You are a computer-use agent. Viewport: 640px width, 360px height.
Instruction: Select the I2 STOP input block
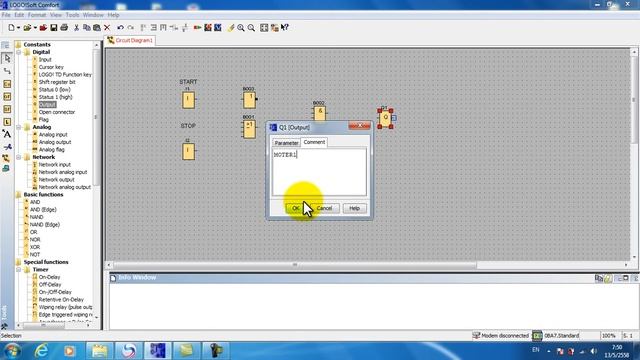[x=188, y=151]
